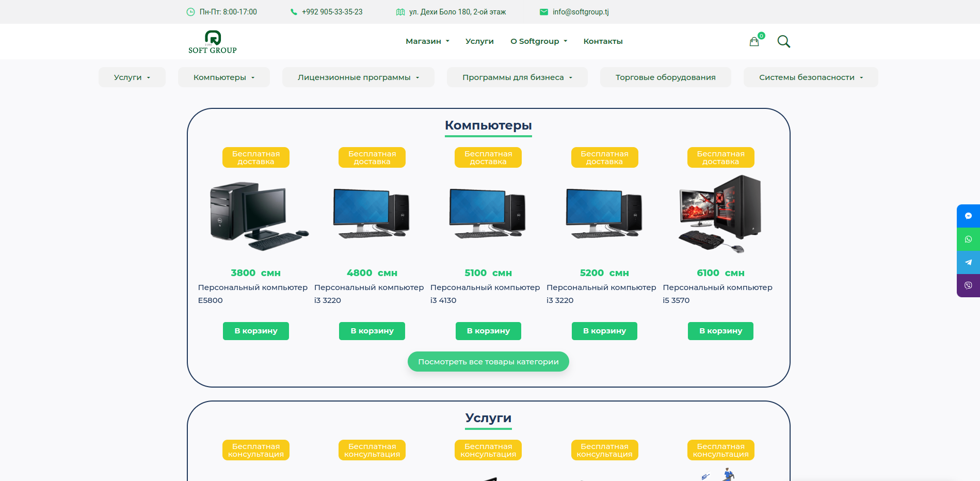The image size is (980, 481).
Task: Click the 5100 смн price
Action: (x=488, y=273)
